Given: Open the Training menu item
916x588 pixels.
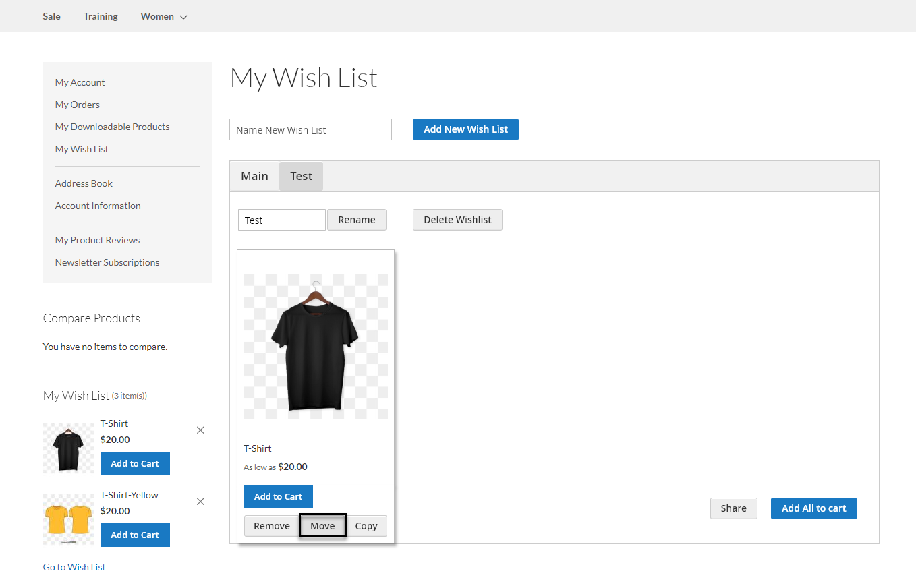Looking at the screenshot, I should point(101,16).
